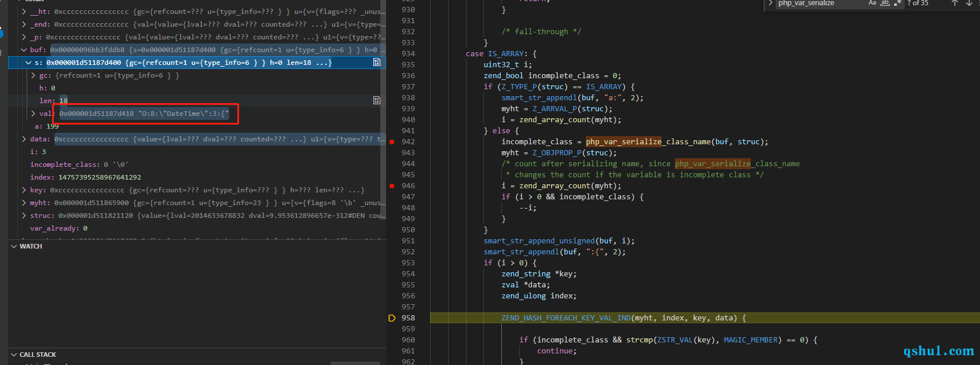980x365 pixels.
Task: Toggle Match Case in find widget
Action: [x=872, y=3]
